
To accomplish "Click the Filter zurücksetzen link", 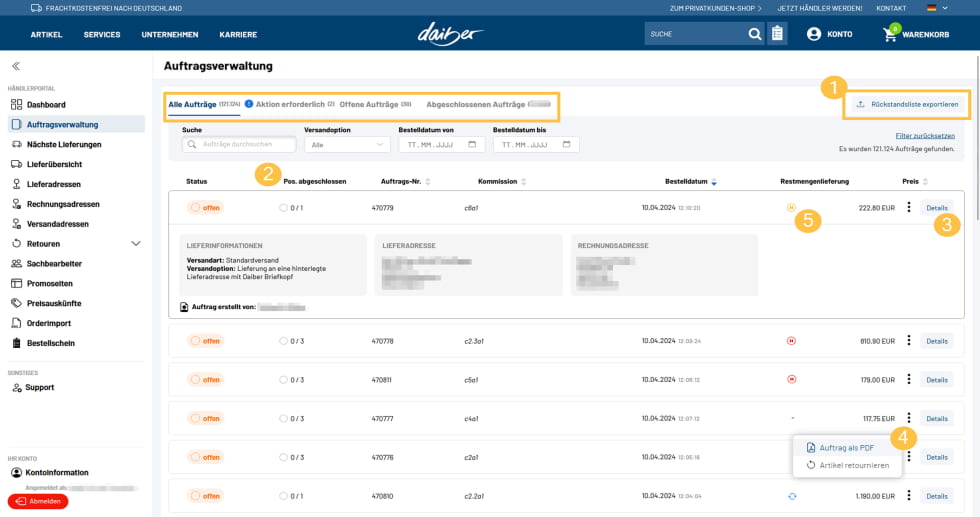I will click(x=925, y=136).
